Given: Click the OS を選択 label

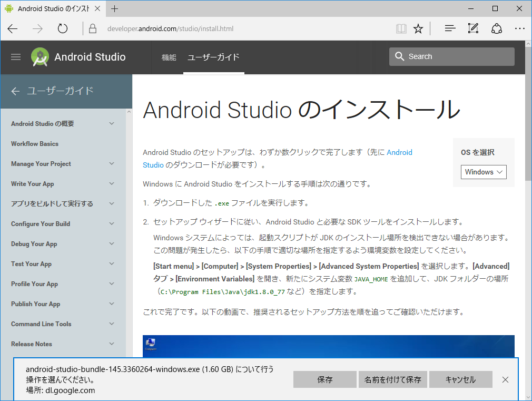Looking at the screenshot, I should click(477, 152).
